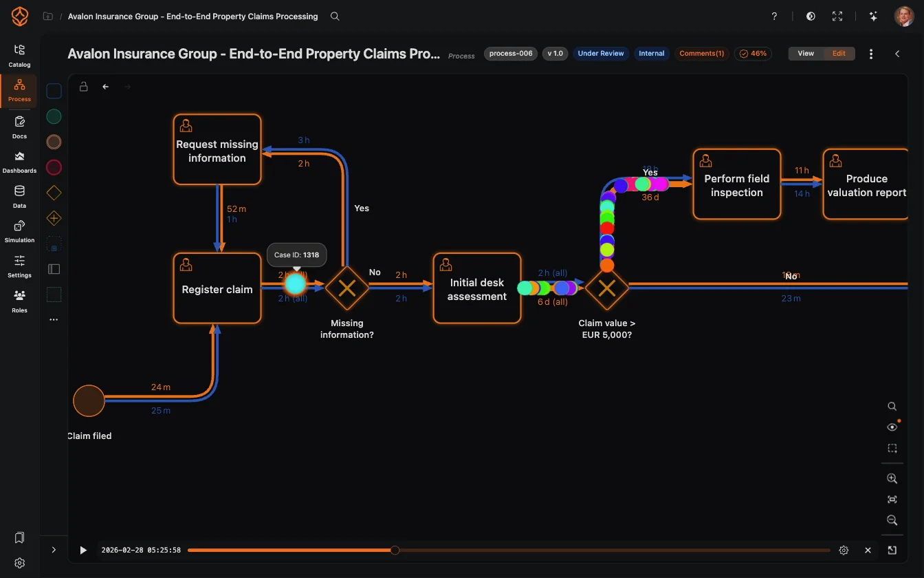Open playback settings gear icon
Viewport: 924px width, 578px height.
[844, 550]
